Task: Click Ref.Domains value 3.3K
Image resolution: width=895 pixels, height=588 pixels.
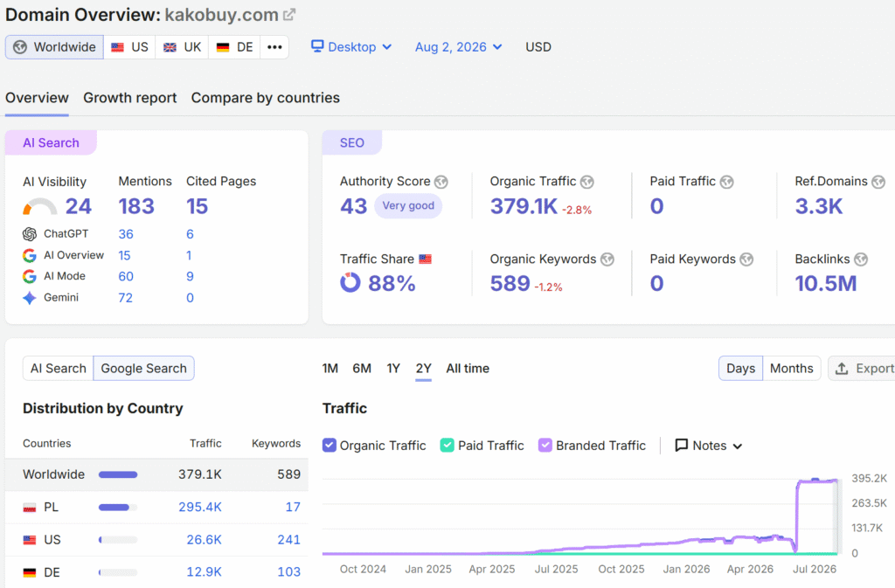Action: [818, 206]
